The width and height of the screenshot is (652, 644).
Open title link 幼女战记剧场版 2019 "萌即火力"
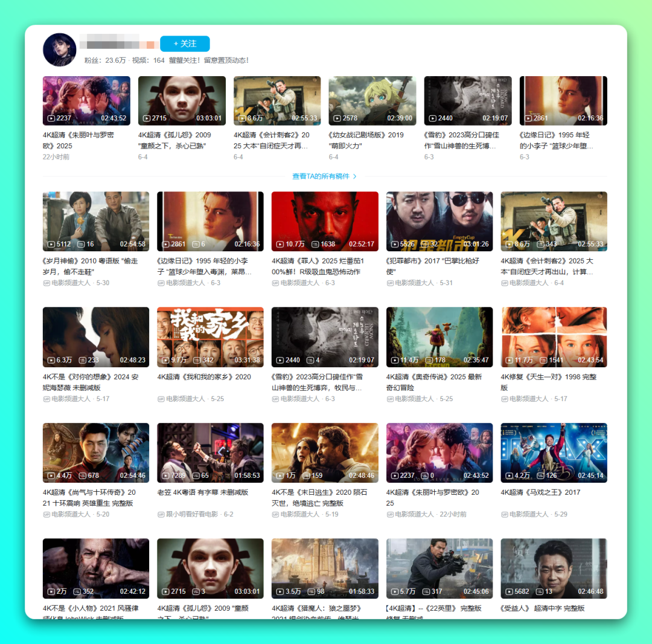click(366, 140)
